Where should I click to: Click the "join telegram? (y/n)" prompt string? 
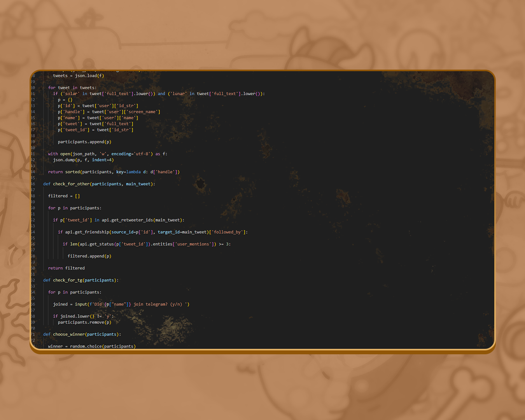pos(158,304)
